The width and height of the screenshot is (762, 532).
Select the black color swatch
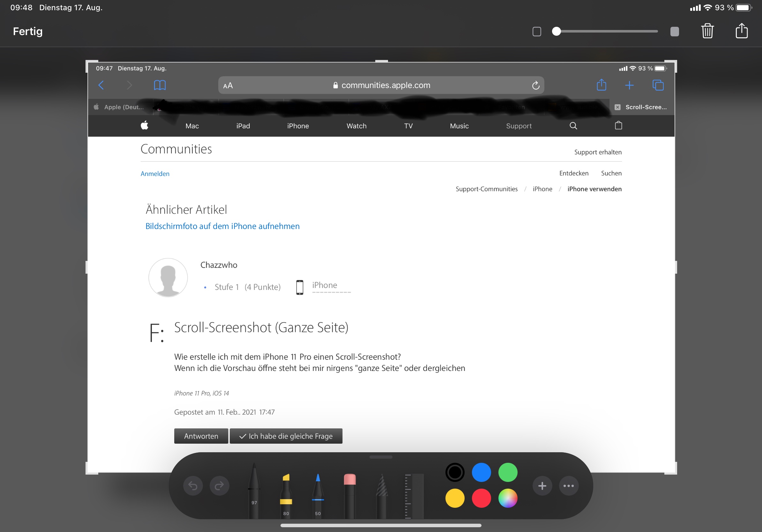coord(455,472)
